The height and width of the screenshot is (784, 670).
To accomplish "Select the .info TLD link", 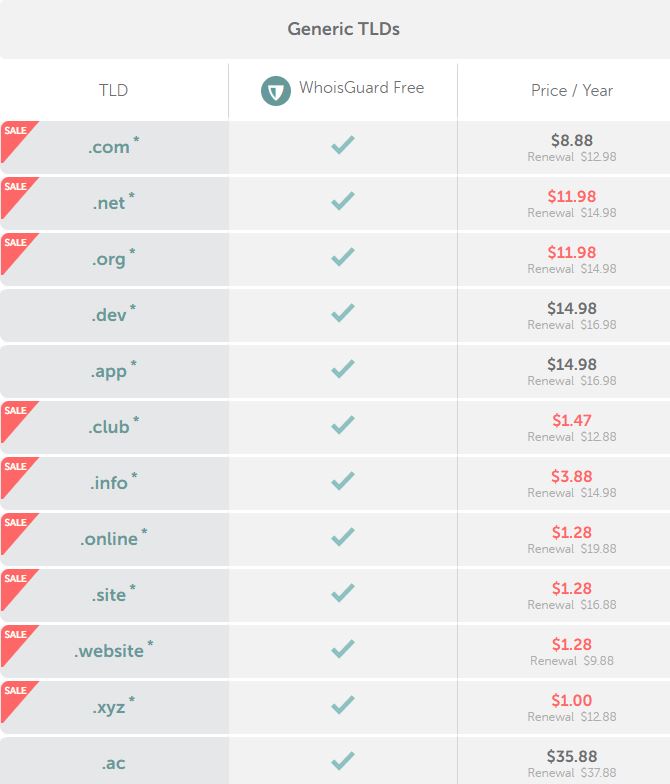I will (108, 483).
